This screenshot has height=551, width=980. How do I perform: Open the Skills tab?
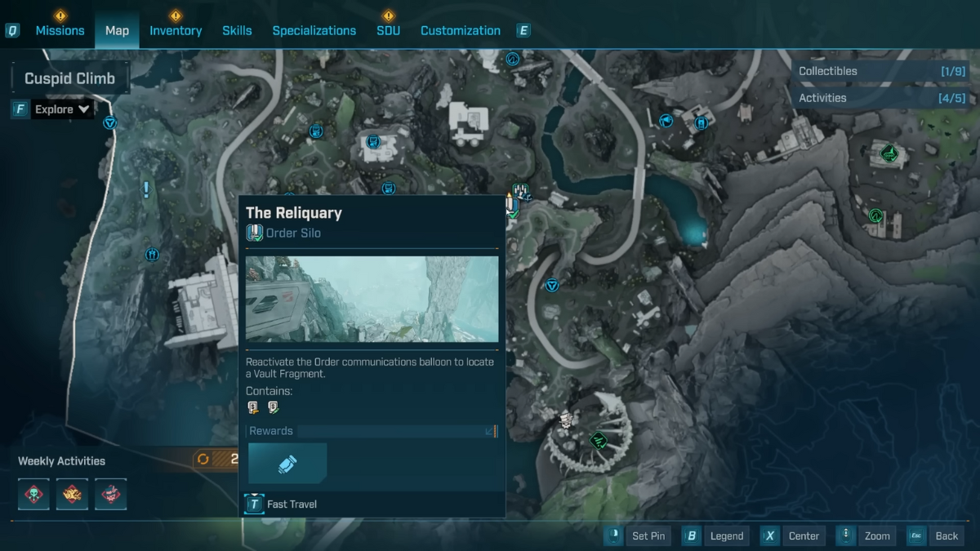(x=237, y=30)
